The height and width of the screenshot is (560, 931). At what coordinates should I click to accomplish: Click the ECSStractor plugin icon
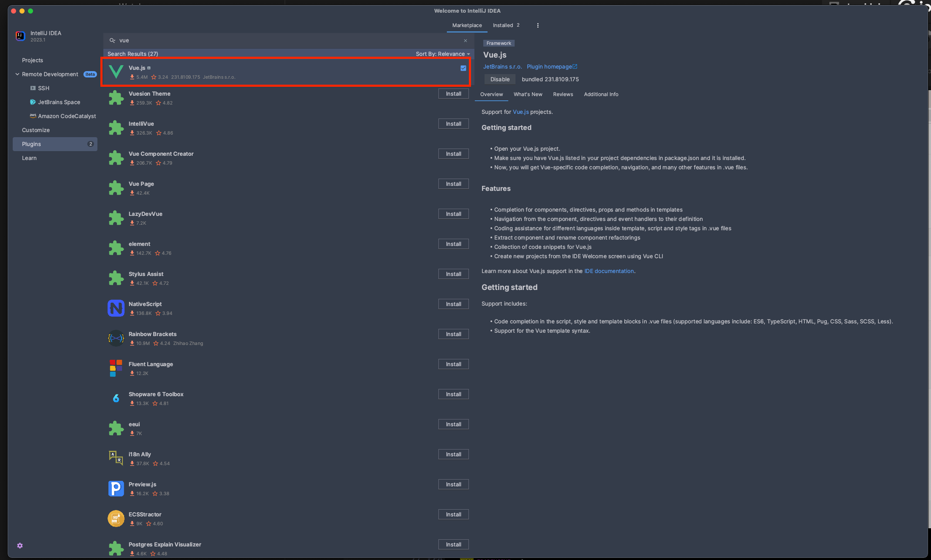pos(116,519)
